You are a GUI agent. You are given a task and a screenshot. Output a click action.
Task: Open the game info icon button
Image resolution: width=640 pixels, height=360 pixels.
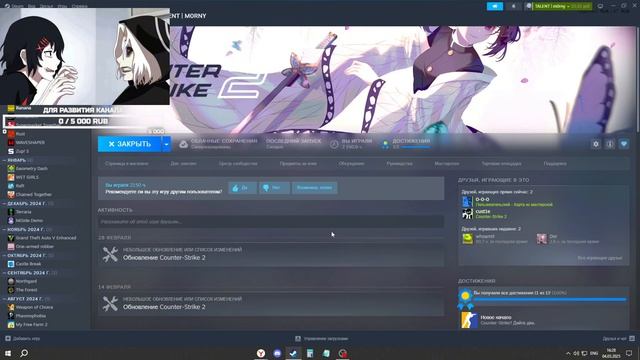610,144
